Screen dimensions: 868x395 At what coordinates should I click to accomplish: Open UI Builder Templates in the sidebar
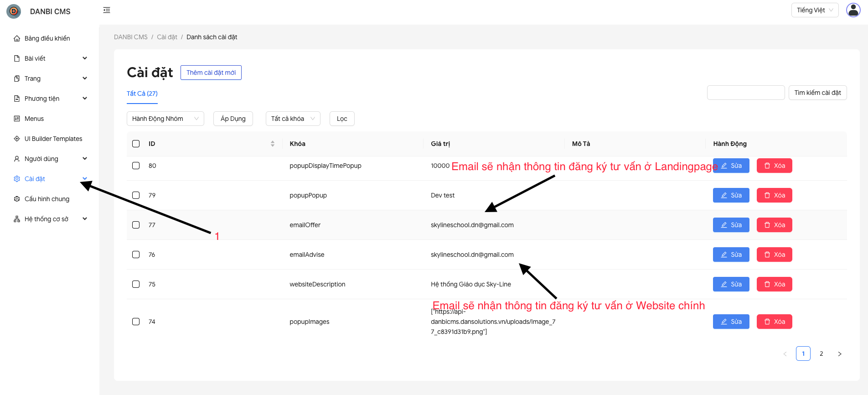[53, 139]
